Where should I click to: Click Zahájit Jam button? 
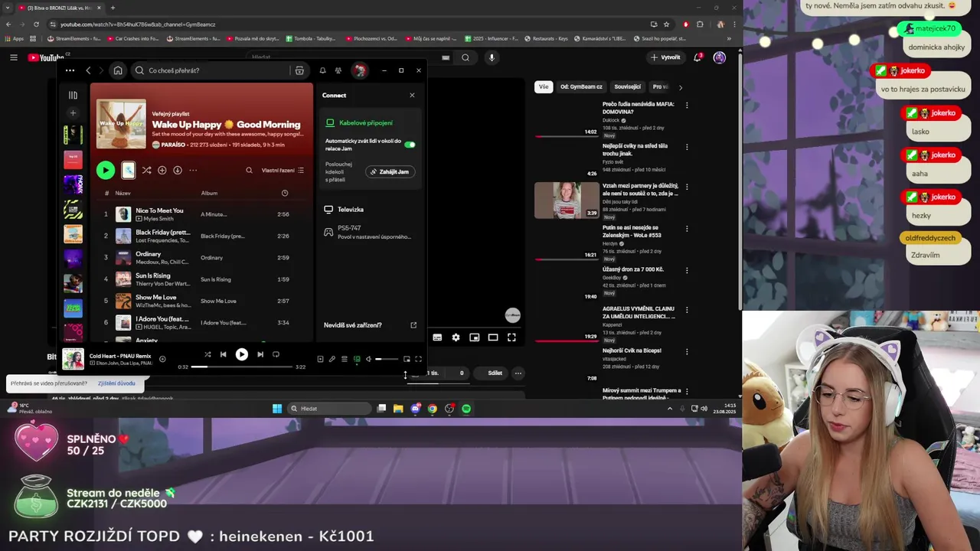click(390, 172)
